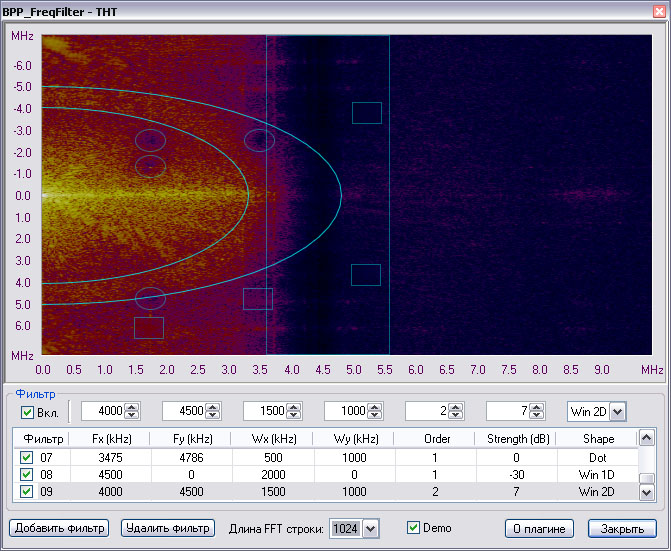Select the Fx cell 3475 in row 07
The height and width of the screenshot is (551, 671).
coord(110,458)
